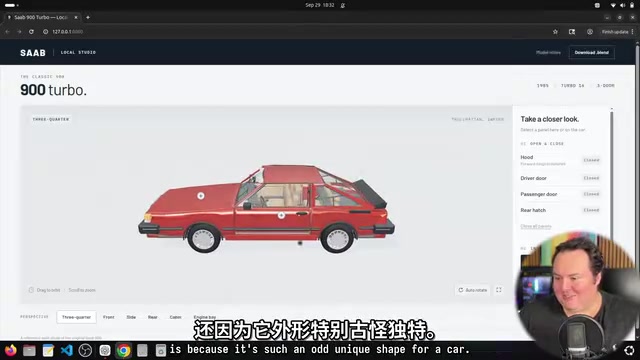Toggle the Passenger door Closed state
The height and width of the screenshot is (360, 640).
tap(591, 194)
